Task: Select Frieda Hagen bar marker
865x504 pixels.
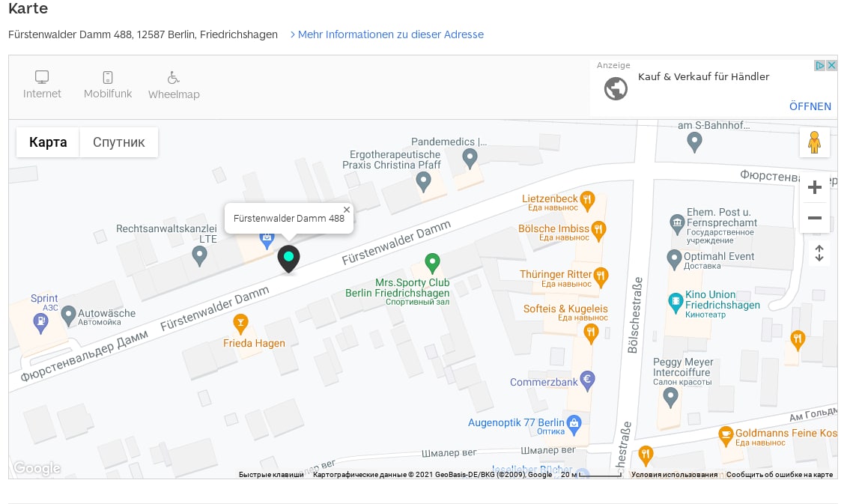Action: 240,324
